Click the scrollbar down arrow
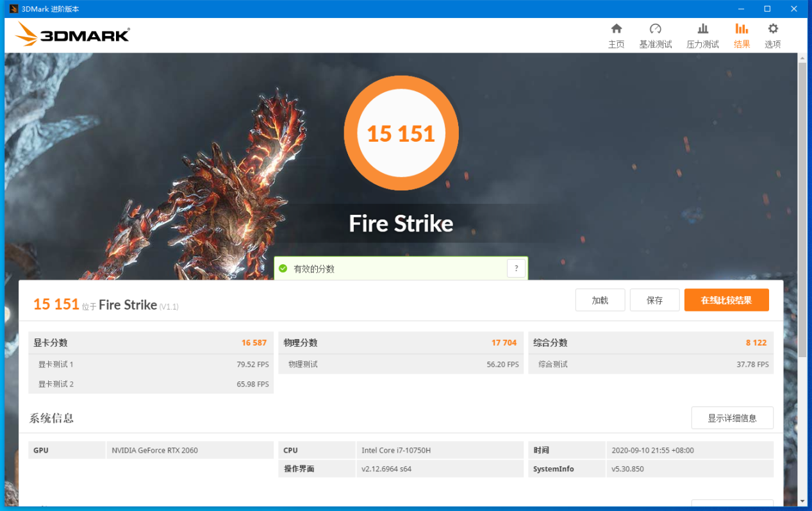The width and height of the screenshot is (812, 511). click(802, 501)
